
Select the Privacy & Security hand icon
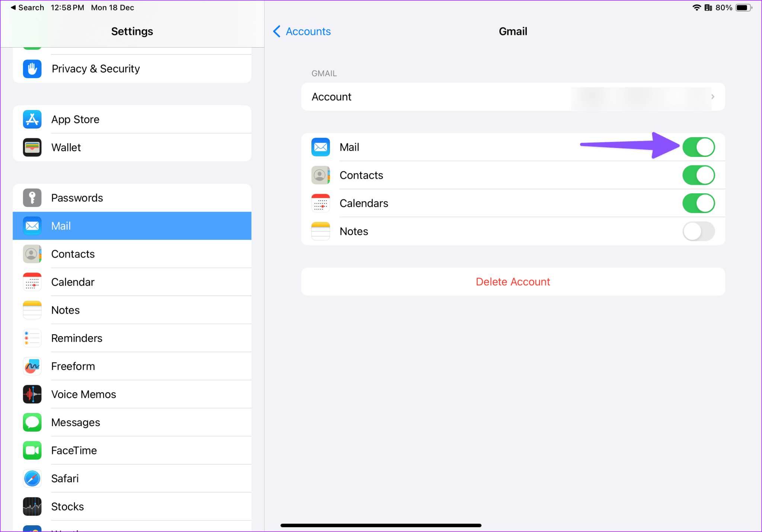[x=32, y=68]
